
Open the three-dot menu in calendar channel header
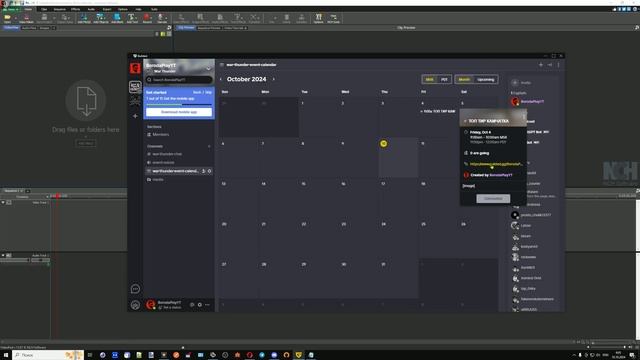pyautogui.click(x=558, y=64)
